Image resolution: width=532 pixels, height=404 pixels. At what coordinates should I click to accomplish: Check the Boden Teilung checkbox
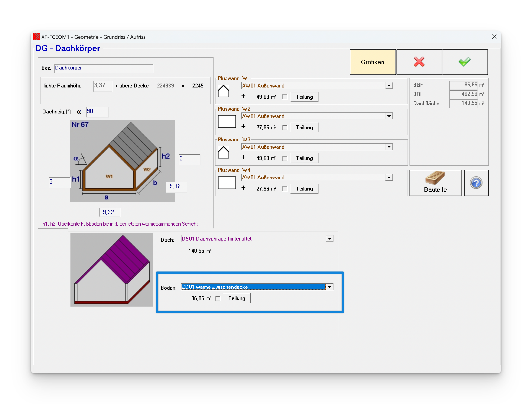218,298
